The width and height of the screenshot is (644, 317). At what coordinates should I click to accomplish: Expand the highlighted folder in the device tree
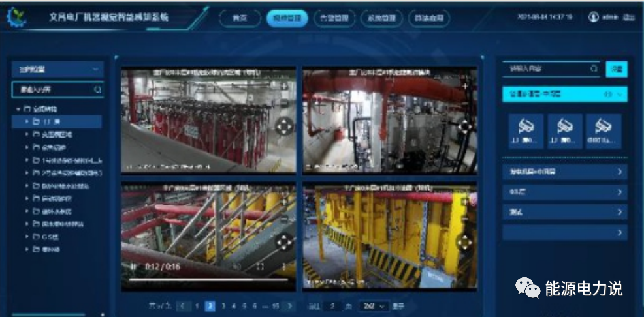pyautogui.click(x=27, y=121)
